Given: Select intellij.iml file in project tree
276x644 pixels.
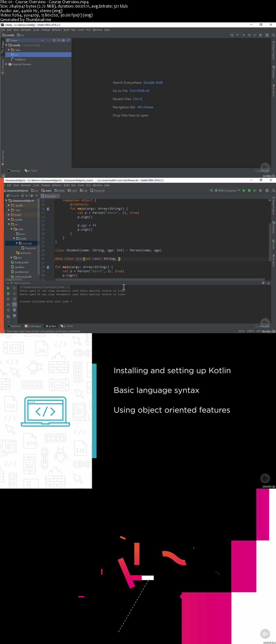Looking at the screenshot, I should click(x=18, y=59).
